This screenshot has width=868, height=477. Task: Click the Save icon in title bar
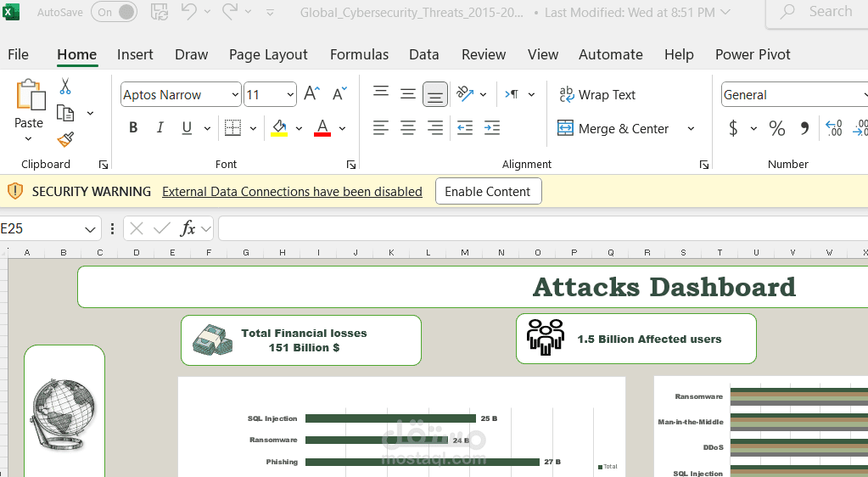click(160, 12)
